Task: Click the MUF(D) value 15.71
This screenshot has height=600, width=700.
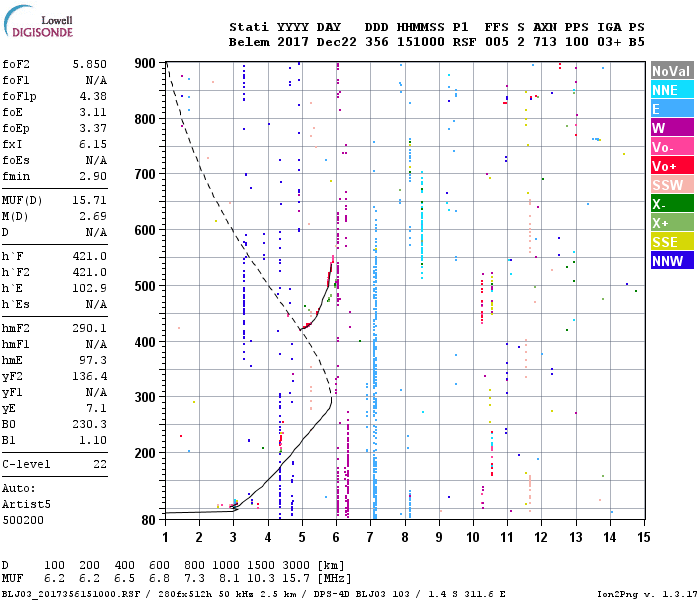Action: coord(90,200)
